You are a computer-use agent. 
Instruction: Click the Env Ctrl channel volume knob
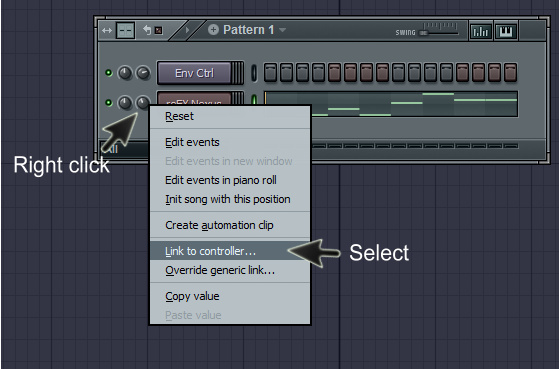click(143, 73)
